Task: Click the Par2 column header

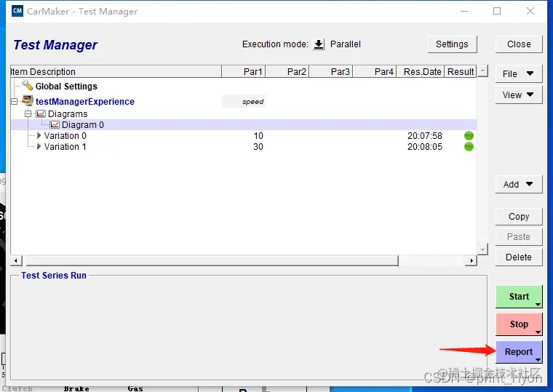Action: coord(287,71)
